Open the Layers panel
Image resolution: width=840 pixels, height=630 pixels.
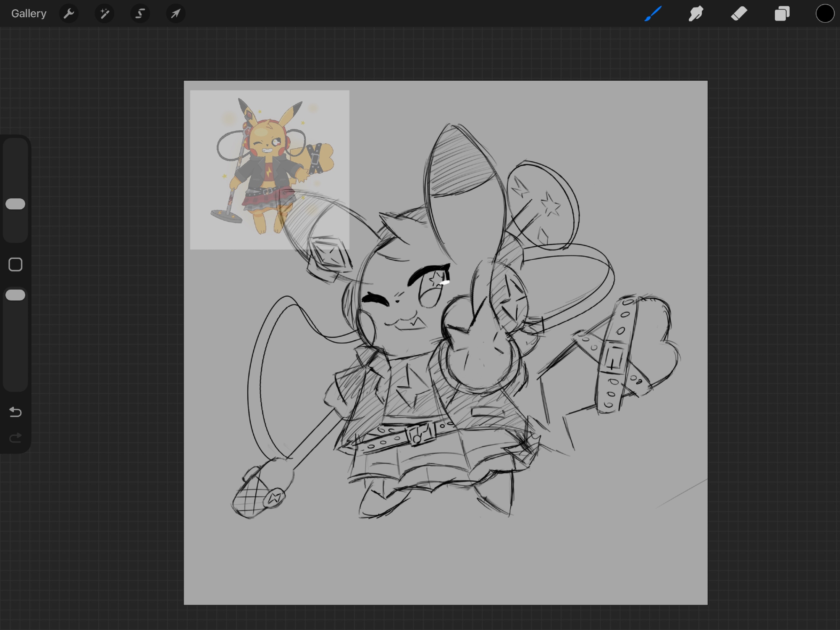pyautogui.click(x=782, y=13)
